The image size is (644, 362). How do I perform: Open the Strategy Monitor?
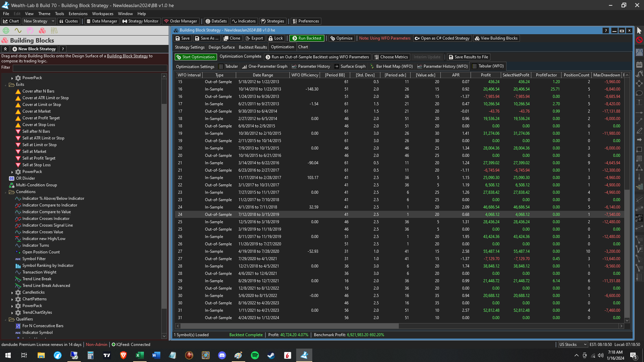coord(140,21)
